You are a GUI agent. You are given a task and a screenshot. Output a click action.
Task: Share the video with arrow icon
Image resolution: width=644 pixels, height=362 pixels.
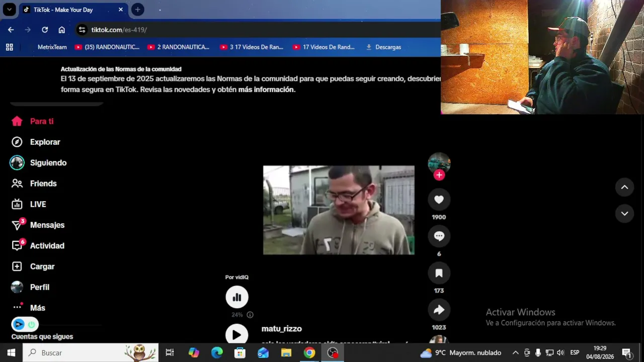point(439,310)
